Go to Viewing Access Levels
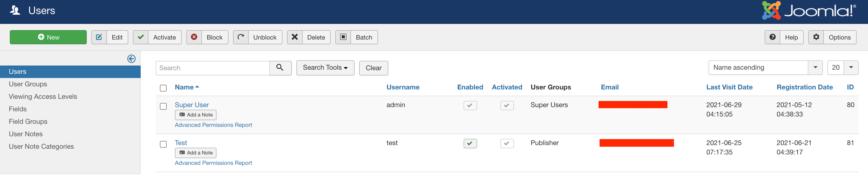Viewport: 868px width, 182px height. point(43,96)
